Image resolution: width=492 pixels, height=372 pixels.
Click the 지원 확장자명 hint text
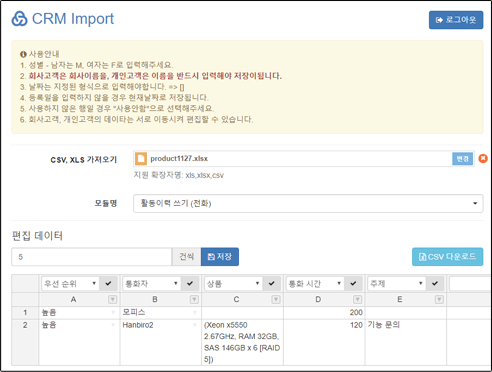[179, 175]
